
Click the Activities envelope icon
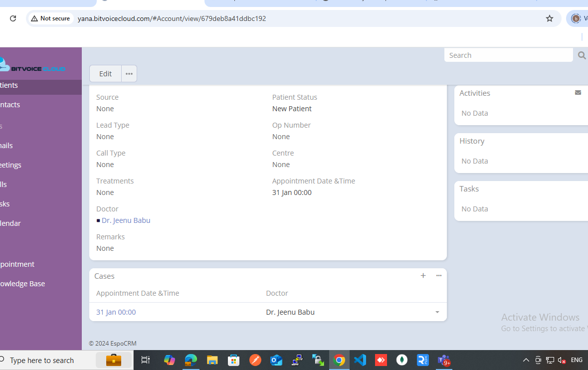pyautogui.click(x=578, y=93)
